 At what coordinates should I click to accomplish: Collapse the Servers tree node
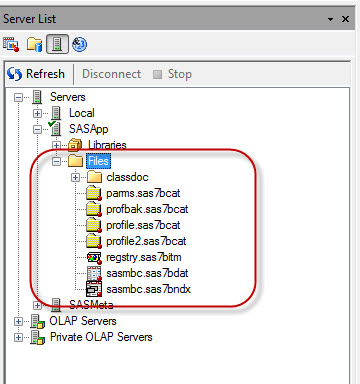tap(18, 97)
